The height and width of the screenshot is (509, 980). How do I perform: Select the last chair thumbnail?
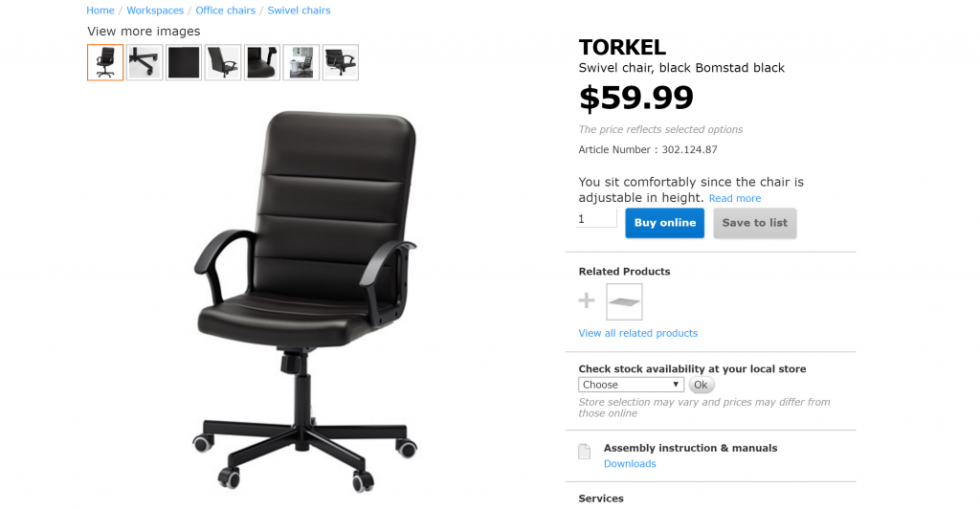[341, 62]
